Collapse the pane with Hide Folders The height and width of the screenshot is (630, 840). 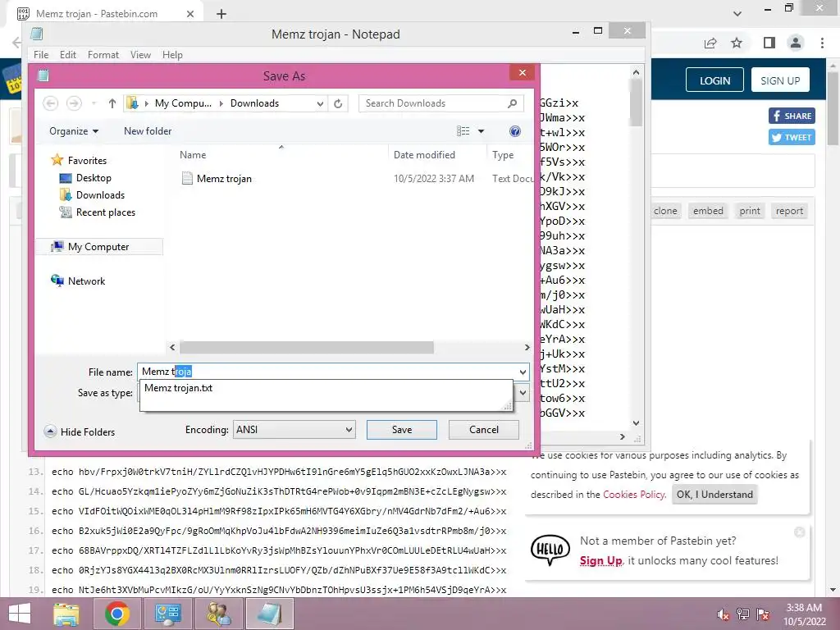(80, 431)
